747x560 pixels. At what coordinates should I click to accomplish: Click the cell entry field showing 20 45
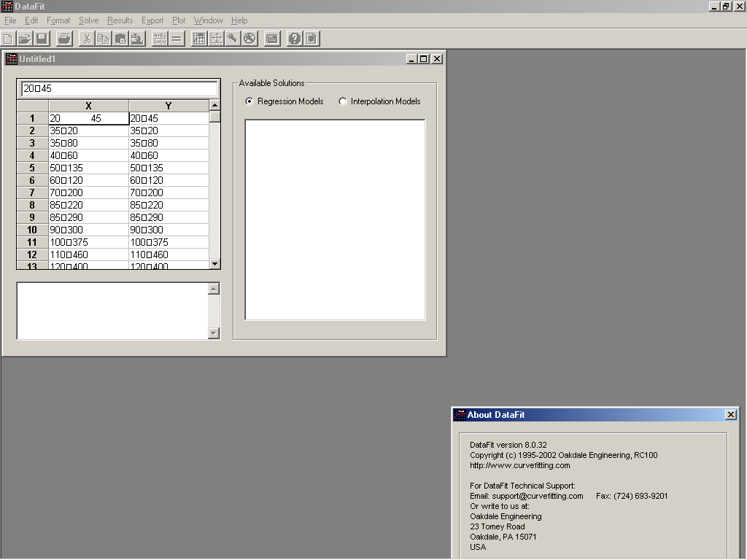pyautogui.click(x=119, y=88)
